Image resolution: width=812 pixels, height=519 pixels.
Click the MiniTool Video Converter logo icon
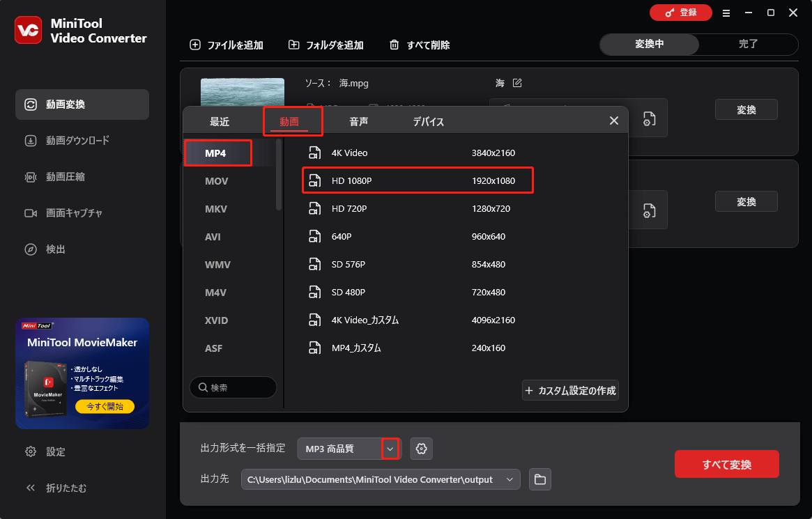coord(29,30)
